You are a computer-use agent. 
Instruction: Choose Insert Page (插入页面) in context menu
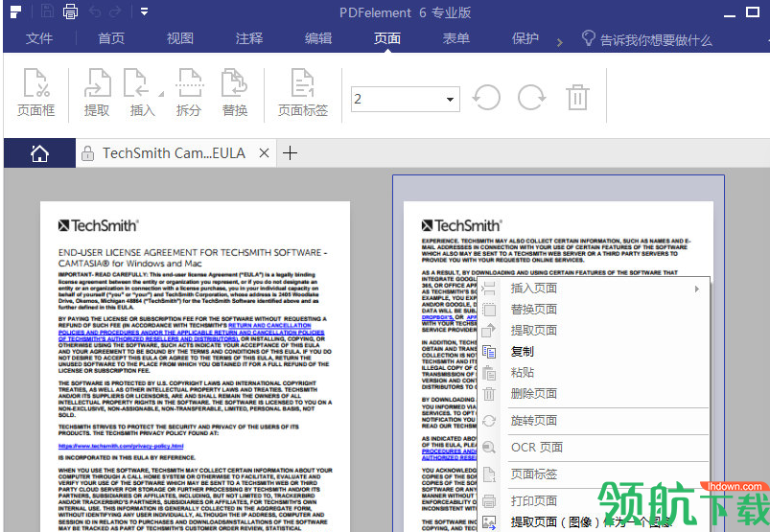(595, 289)
